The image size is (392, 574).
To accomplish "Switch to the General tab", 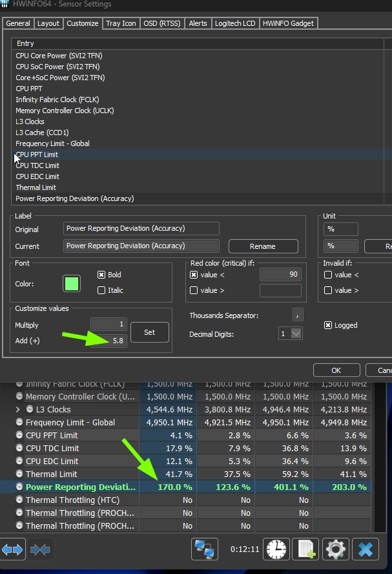I will click(x=18, y=23).
